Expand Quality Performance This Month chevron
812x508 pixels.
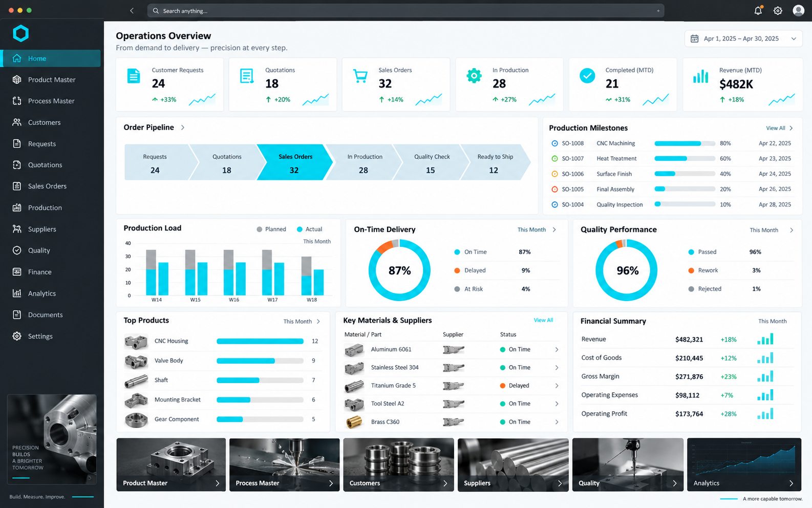click(x=792, y=230)
